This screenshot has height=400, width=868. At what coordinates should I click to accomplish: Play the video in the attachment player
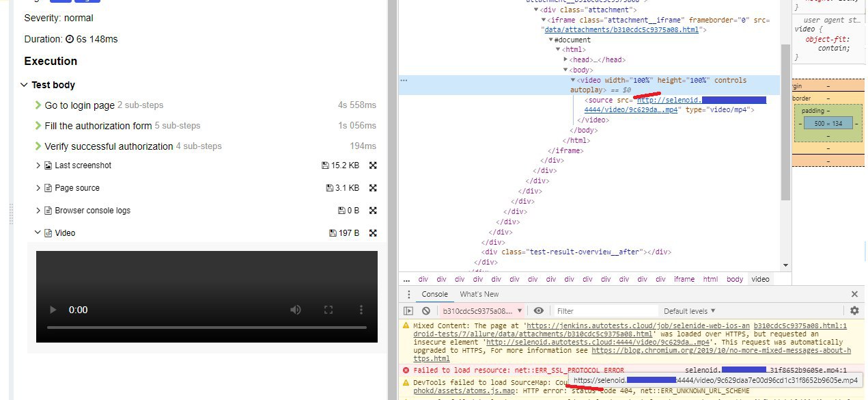coord(53,310)
